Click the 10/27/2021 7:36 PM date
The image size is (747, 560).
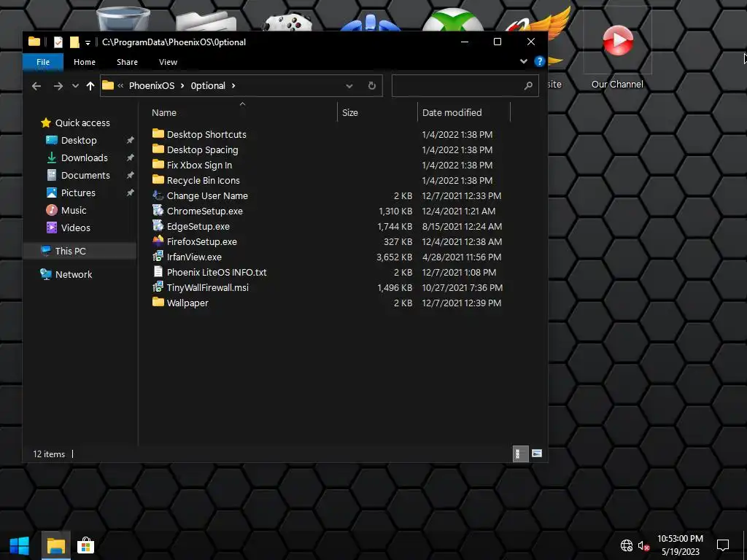(462, 287)
